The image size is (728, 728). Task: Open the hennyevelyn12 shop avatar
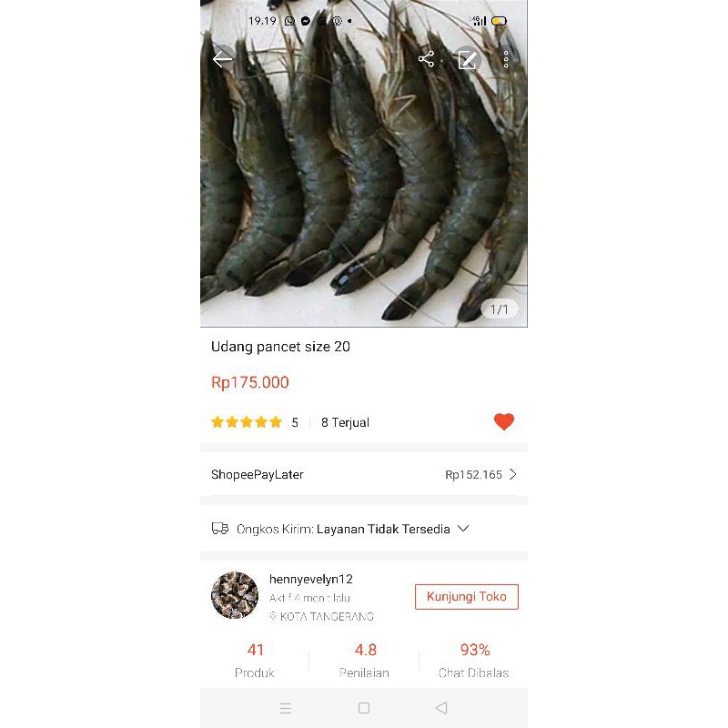point(235,596)
